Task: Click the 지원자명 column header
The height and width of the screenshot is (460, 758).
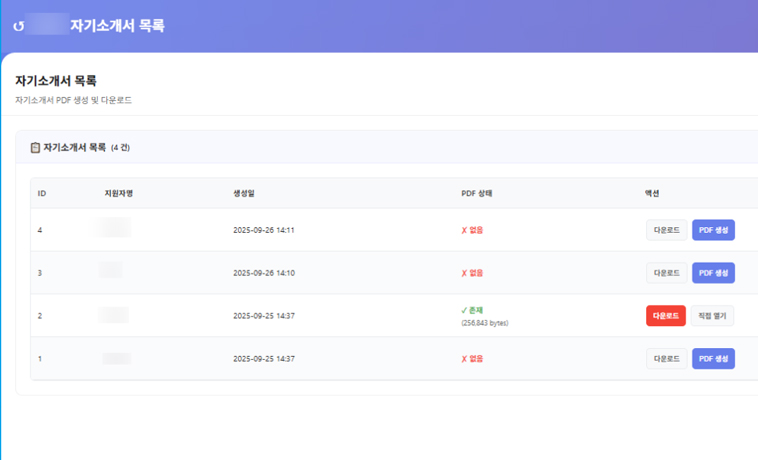Action: (118, 193)
